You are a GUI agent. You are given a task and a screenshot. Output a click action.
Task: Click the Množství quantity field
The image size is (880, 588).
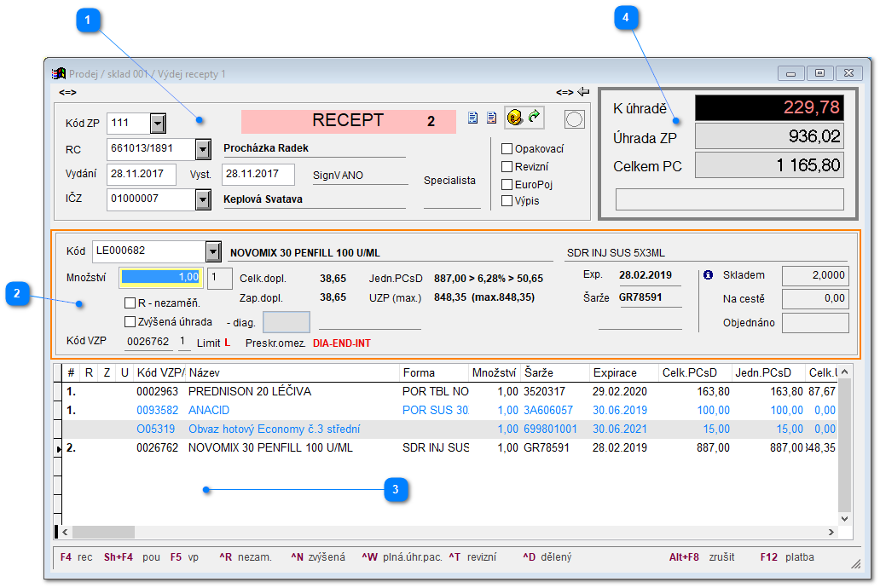pyautogui.click(x=161, y=277)
